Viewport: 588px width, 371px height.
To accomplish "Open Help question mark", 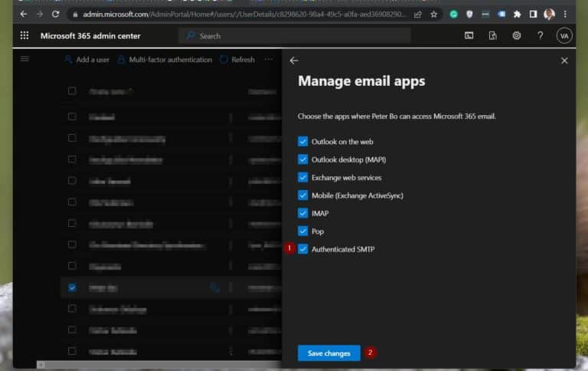I will point(540,36).
